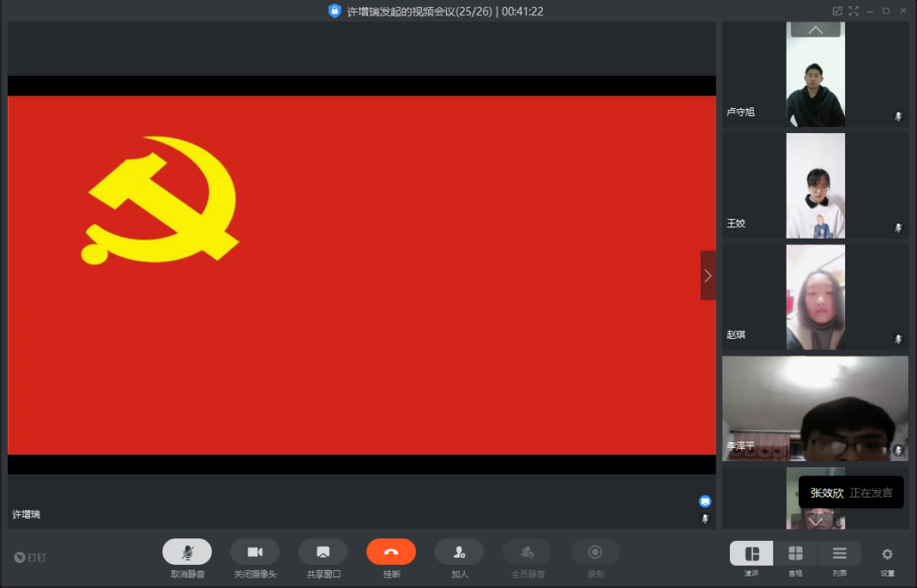This screenshot has height=588, width=917.
Task: Click the add participant (加人) icon
Action: coord(458,552)
